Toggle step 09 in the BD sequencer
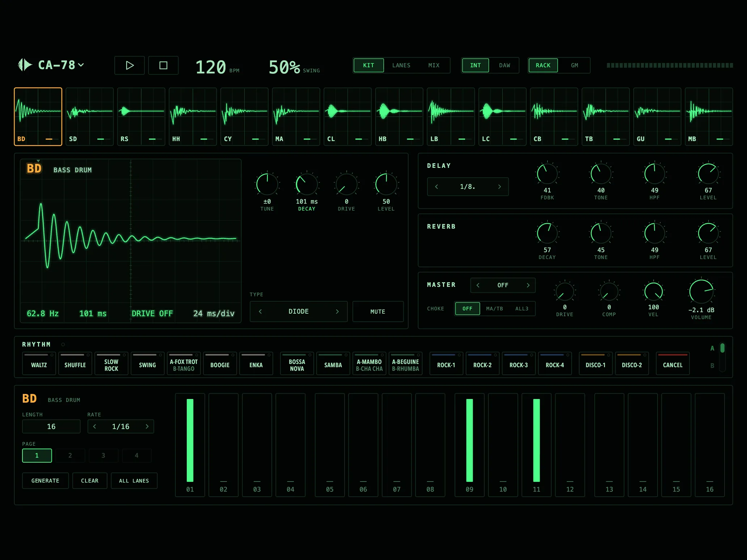This screenshot has height=560, width=747. coord(469,445)
